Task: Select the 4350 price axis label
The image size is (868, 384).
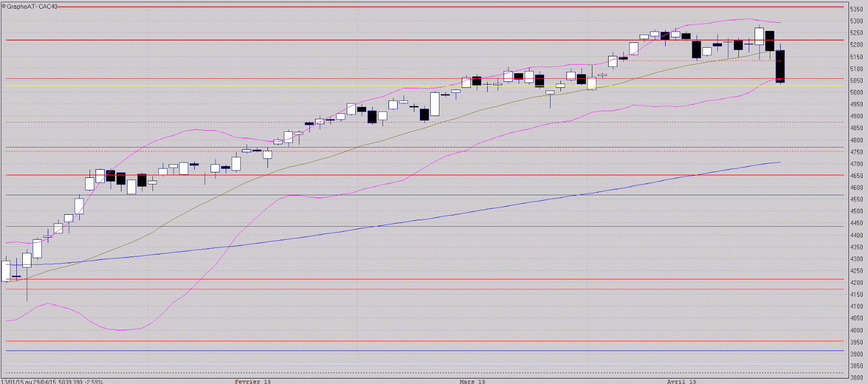Action: pyautogui.click(x=856, y=247)
